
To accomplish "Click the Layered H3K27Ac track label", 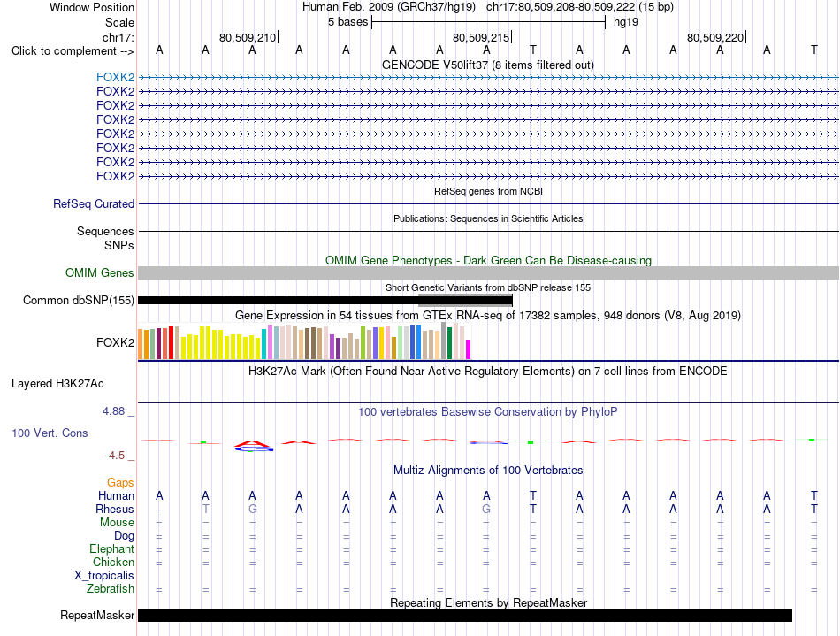I will tap(57, 384).
